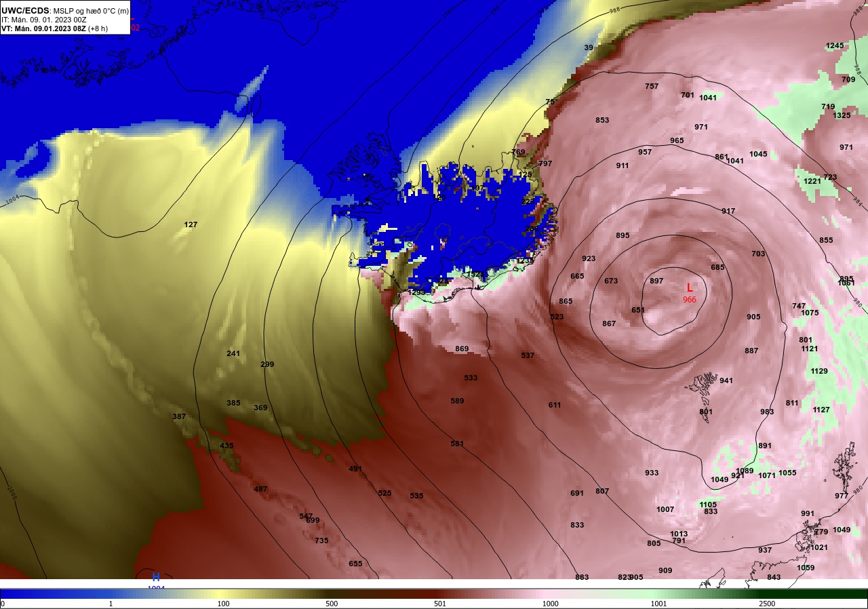
Task: Click the 1105 height value
Action: [x=708, y=505]
